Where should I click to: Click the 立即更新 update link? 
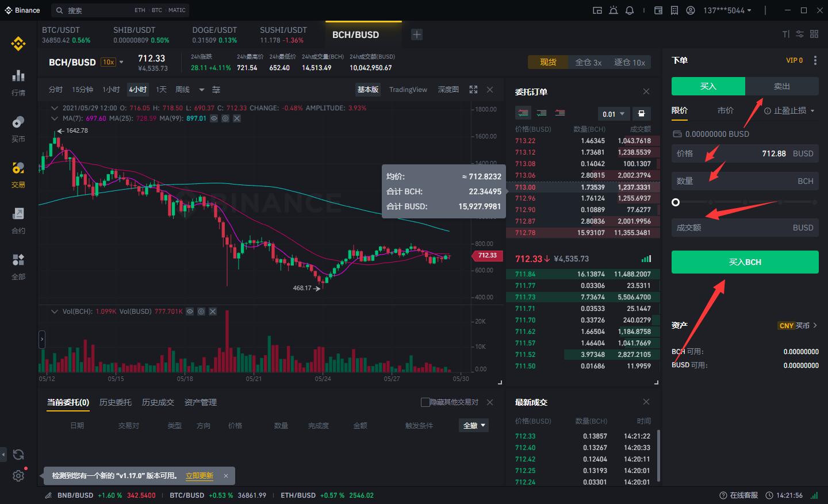pos(200,476)
